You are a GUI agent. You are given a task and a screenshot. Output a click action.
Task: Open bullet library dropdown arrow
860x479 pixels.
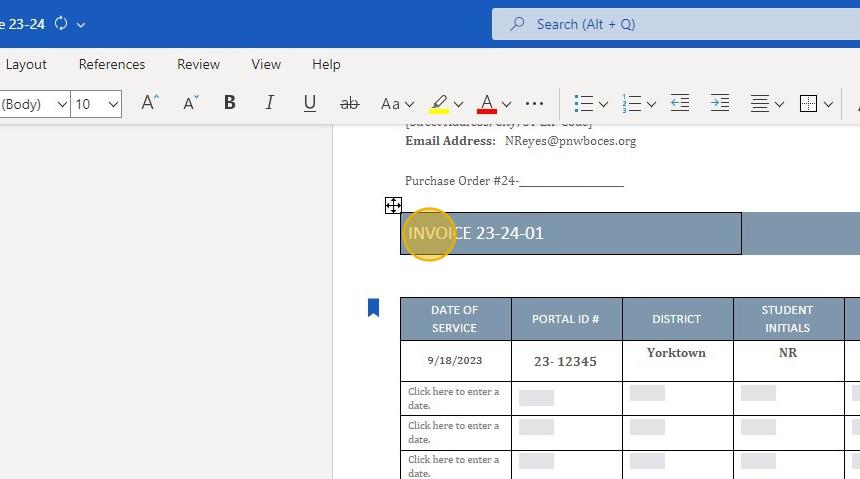pyautogui.click(x=603, y=104)
